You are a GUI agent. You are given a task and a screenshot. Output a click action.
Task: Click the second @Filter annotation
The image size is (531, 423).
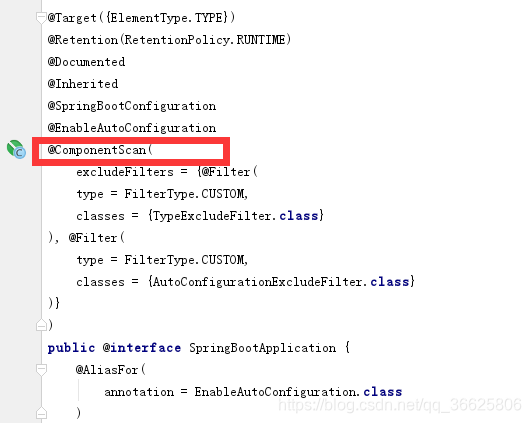click(93, 238)
